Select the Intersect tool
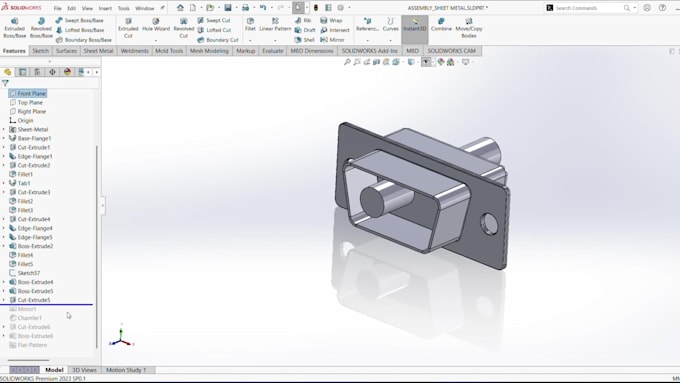The height and width of the screenshot is (383, 680). click(x=335, y=30)
